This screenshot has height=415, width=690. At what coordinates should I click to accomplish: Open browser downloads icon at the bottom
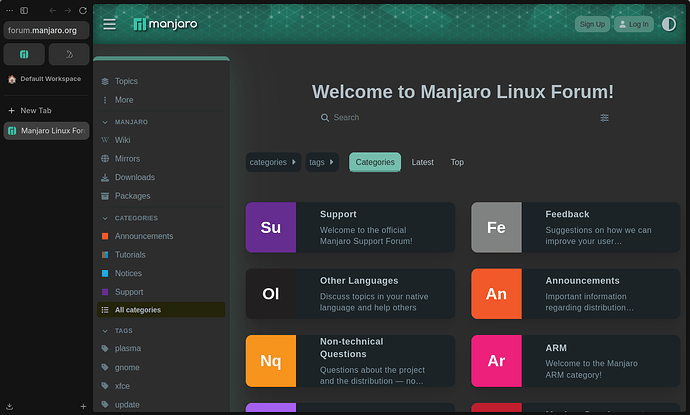pyautogui.click(x=9, y=407)
